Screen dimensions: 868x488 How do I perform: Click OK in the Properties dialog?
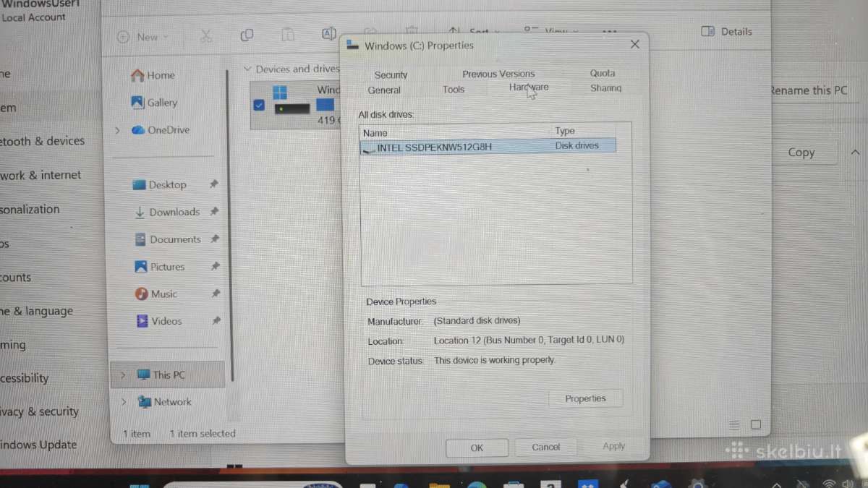tap(477, 448)
